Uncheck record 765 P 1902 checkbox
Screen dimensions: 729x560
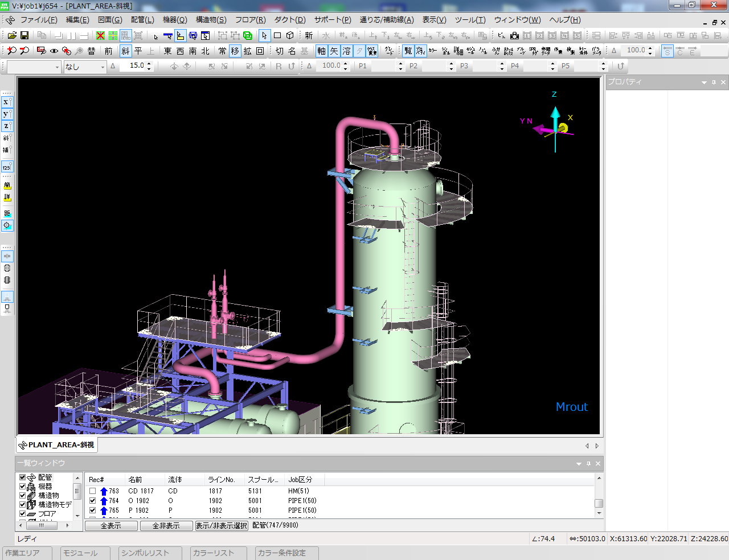[x=92, y=510]
